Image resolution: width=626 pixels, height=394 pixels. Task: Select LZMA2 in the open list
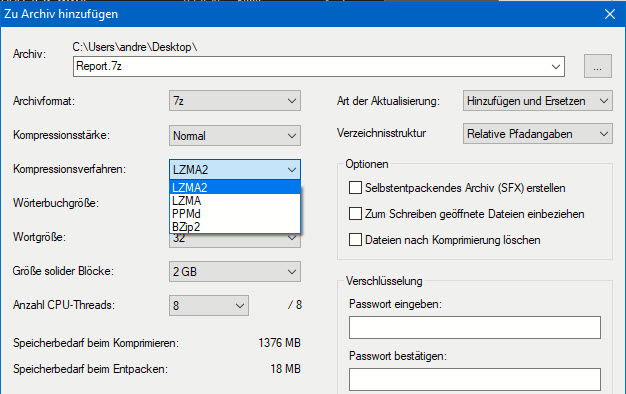pos(235,187)
